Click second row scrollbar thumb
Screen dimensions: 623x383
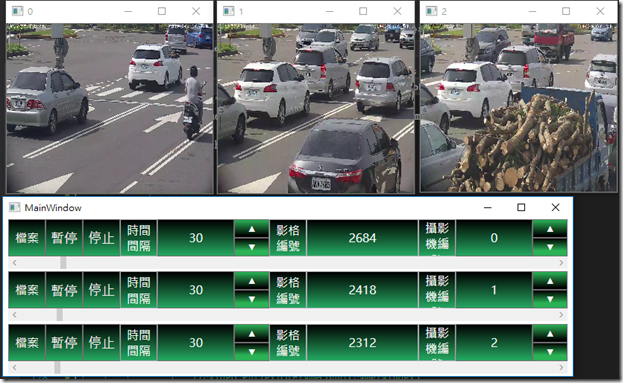(60, 315)
